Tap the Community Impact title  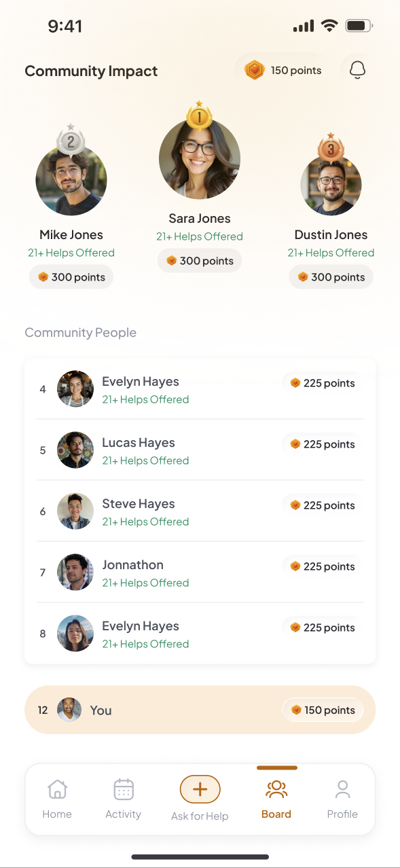(91, 71)
